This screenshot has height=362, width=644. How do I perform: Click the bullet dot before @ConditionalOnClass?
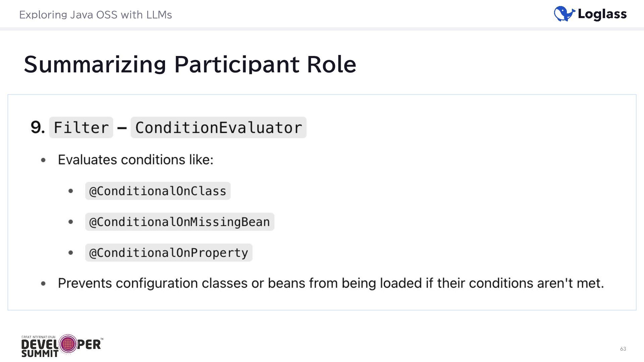tap(70, 191)
